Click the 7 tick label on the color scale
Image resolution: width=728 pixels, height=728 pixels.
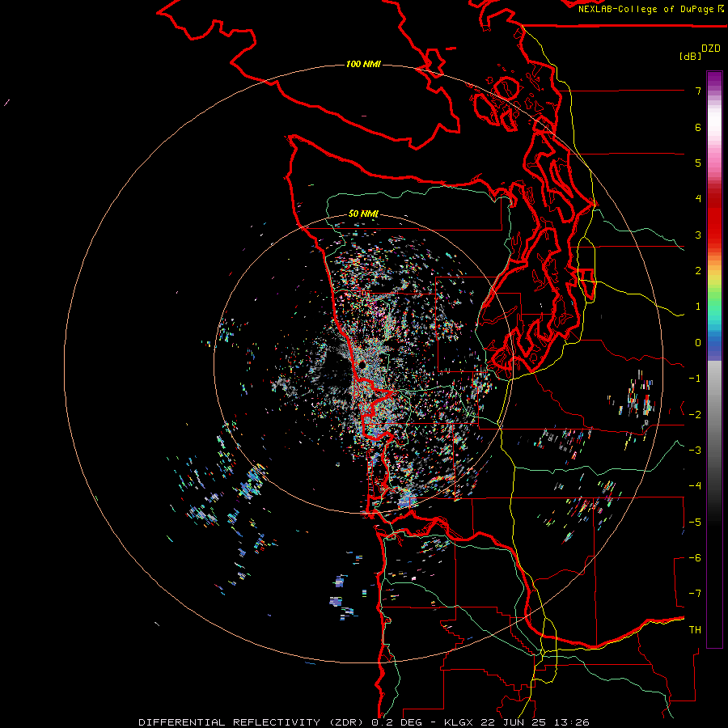click(x=698, y=91)
